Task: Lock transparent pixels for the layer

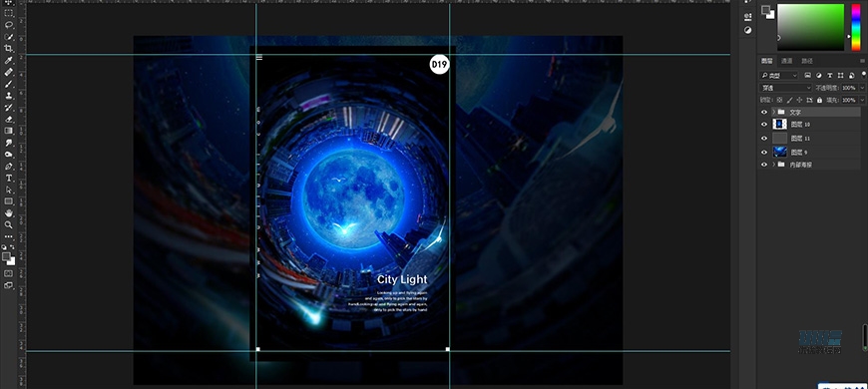Action: point(779,100)
